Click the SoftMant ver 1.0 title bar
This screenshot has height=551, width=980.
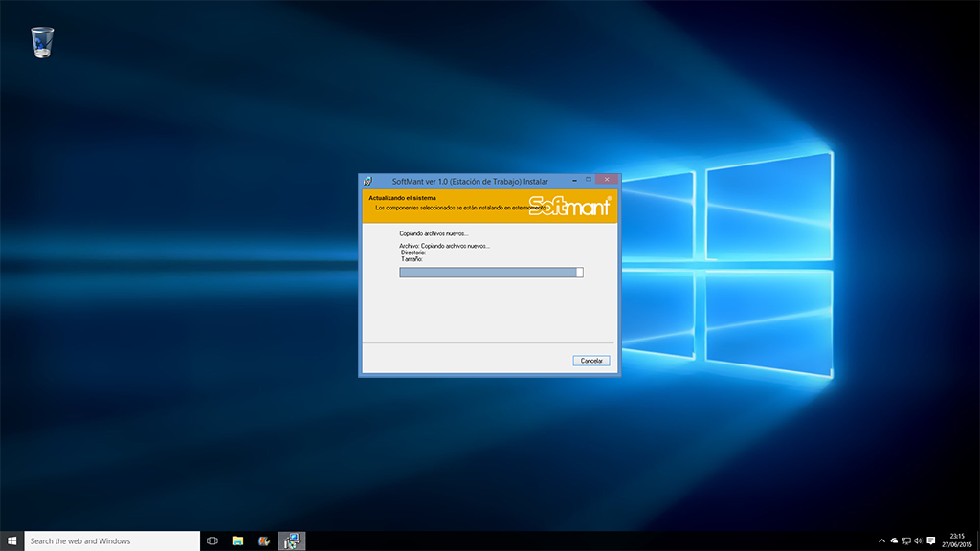click(x=469, y=181)
